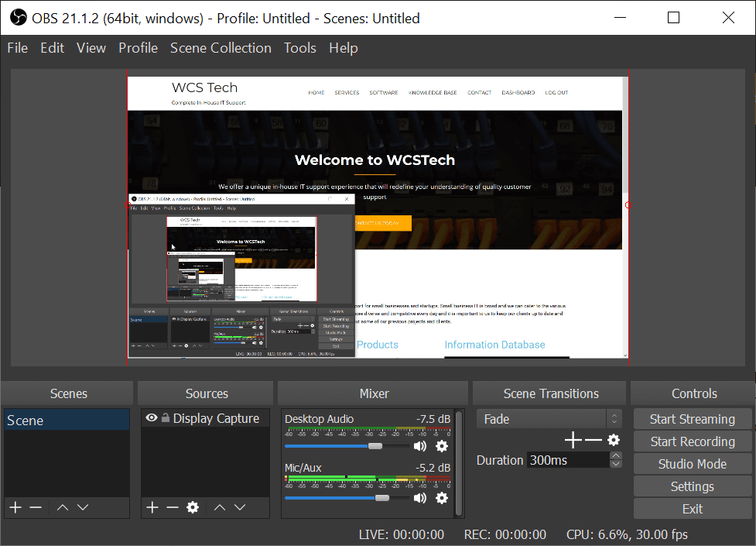756x546 pixels.
Task: Click Mic/Aux -5.2 dB level value
Action: [x=433, y=468]
